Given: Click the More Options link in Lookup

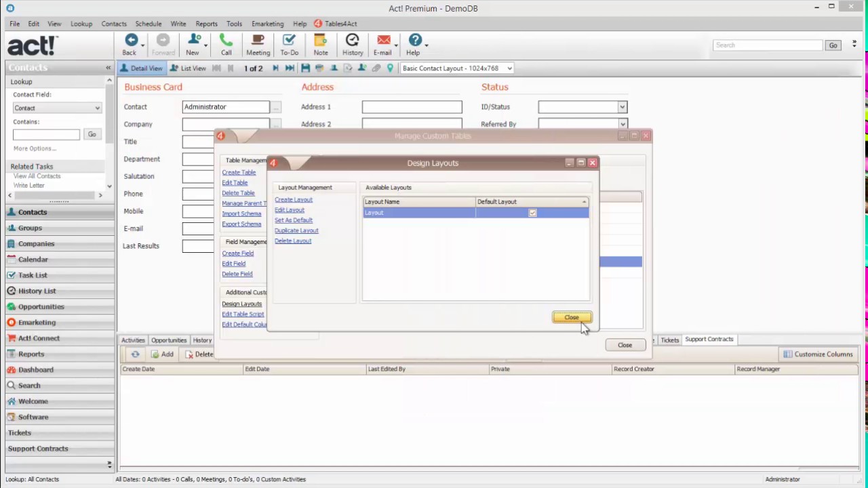Looking at the screenshot, I should (35, 148).
